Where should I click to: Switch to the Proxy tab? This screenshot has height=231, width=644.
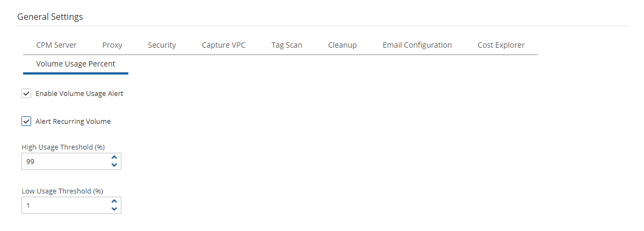[x=112, y=45]
